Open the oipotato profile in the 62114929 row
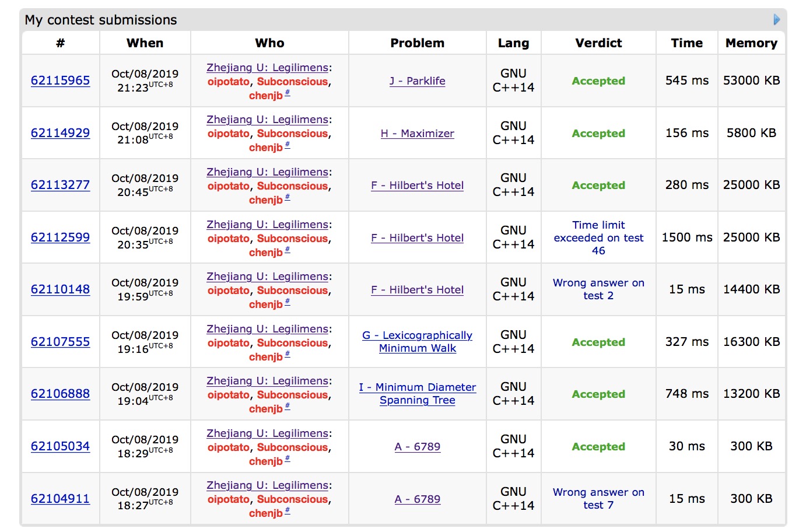 229,134
